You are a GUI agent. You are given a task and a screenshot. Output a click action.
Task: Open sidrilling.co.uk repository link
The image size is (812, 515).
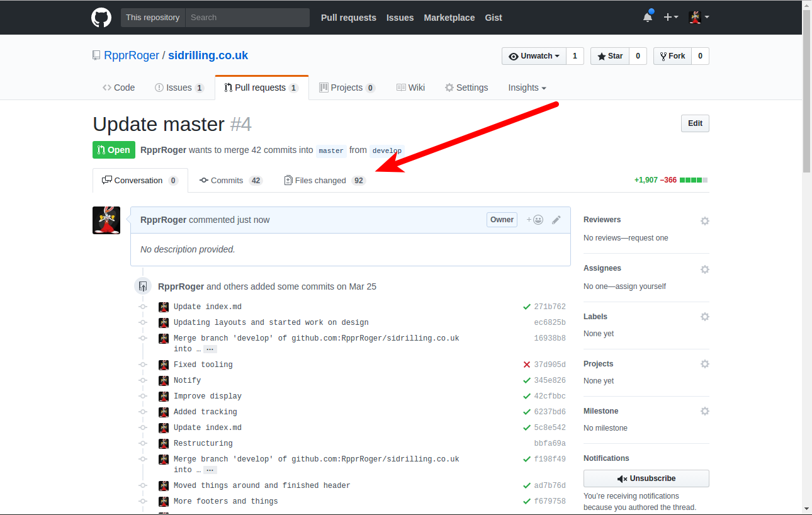tap(208, 55)
